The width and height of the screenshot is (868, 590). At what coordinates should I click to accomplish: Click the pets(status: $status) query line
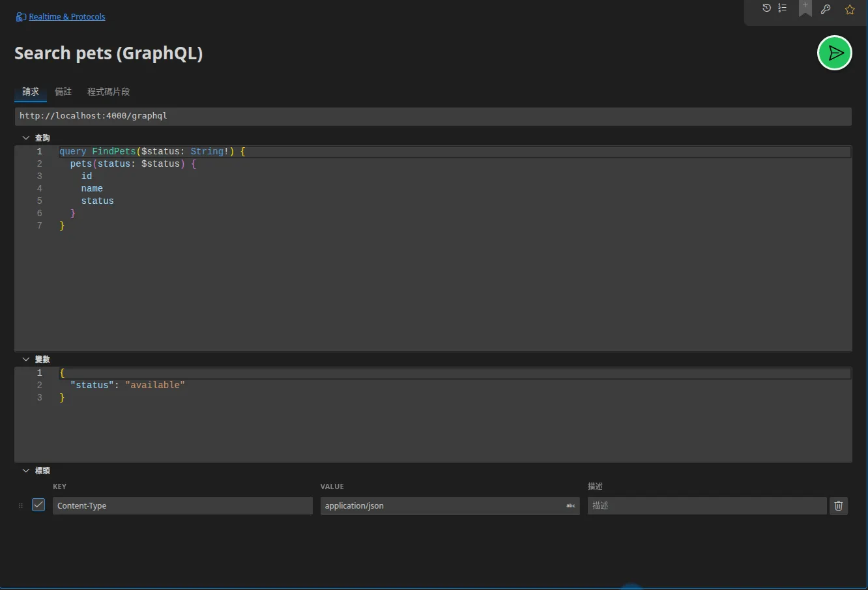133,164
